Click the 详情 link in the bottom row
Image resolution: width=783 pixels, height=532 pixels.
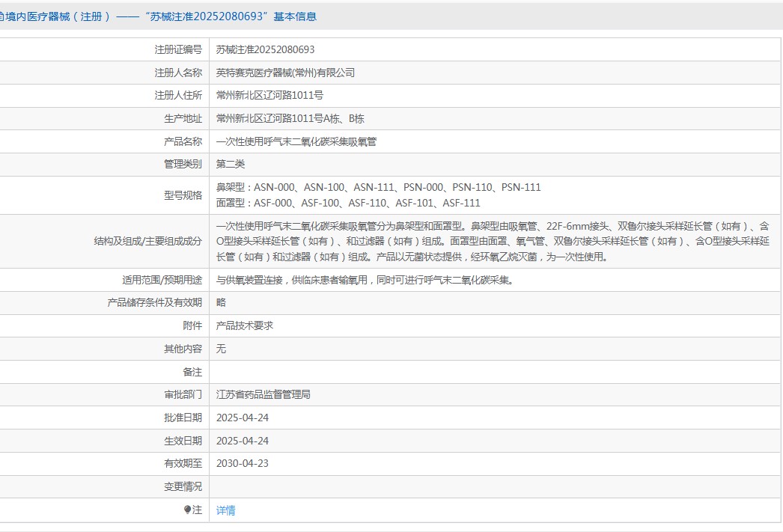click(x=225, y=510)
